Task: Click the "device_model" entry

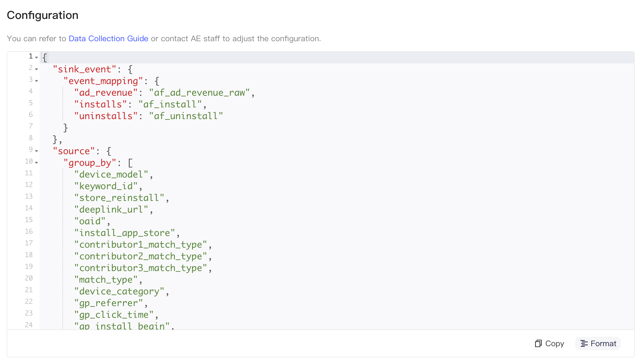Action: pos(111,174)
